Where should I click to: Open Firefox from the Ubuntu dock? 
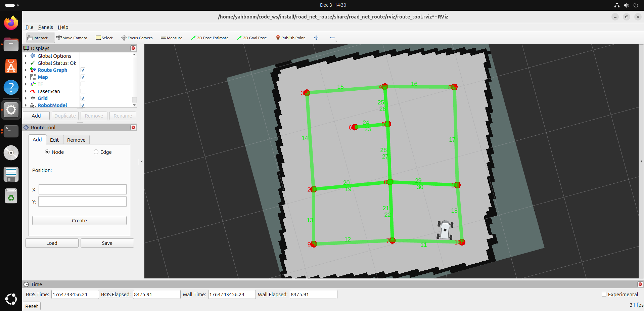coord(11,23)
